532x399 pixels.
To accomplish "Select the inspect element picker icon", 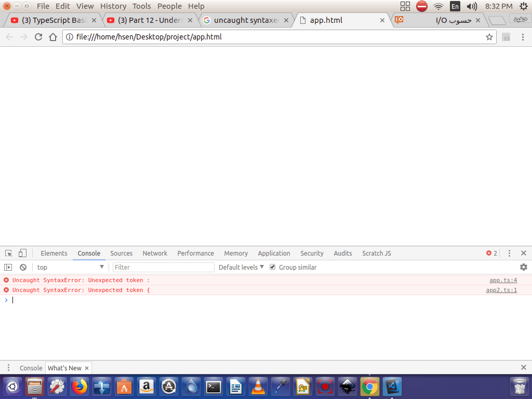I will tap(9, 254).
